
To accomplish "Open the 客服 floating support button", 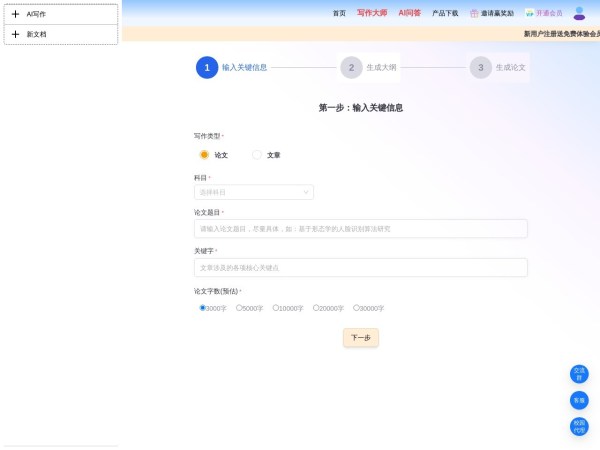I will [579, 400].
